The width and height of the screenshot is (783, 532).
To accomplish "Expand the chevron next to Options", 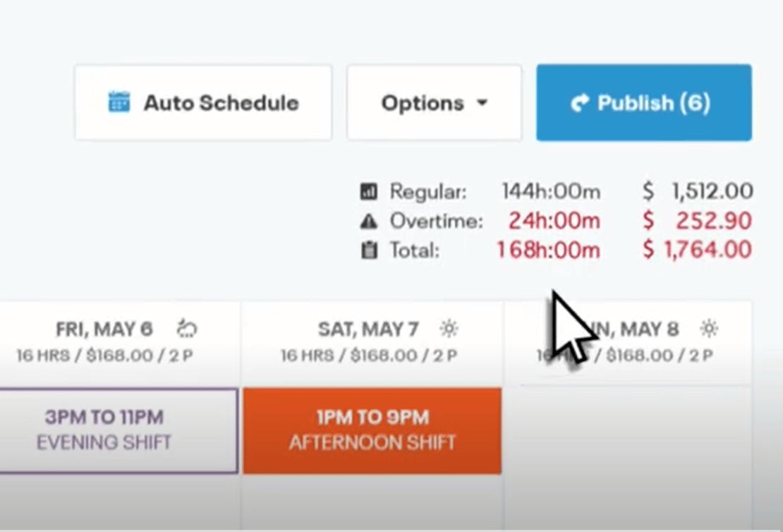I will pos(482,102).
